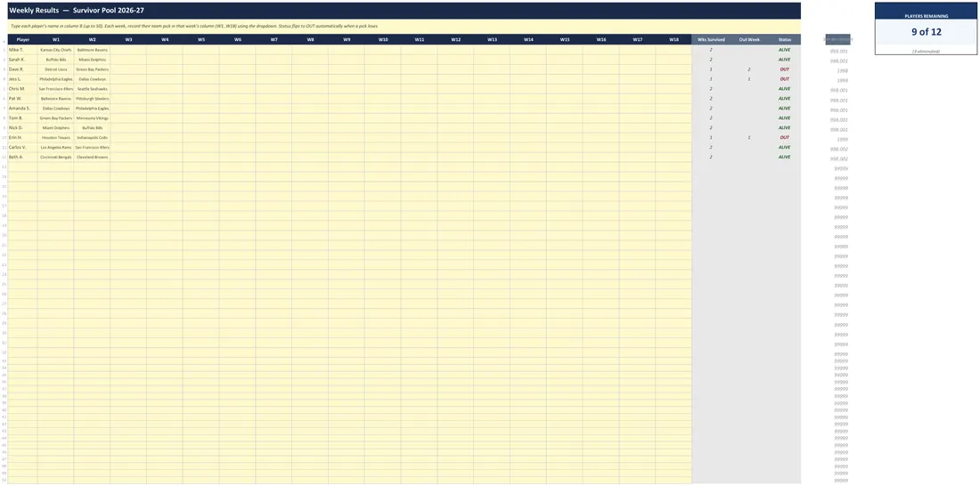Click the instruction note about typing player names

pos(193,26)
